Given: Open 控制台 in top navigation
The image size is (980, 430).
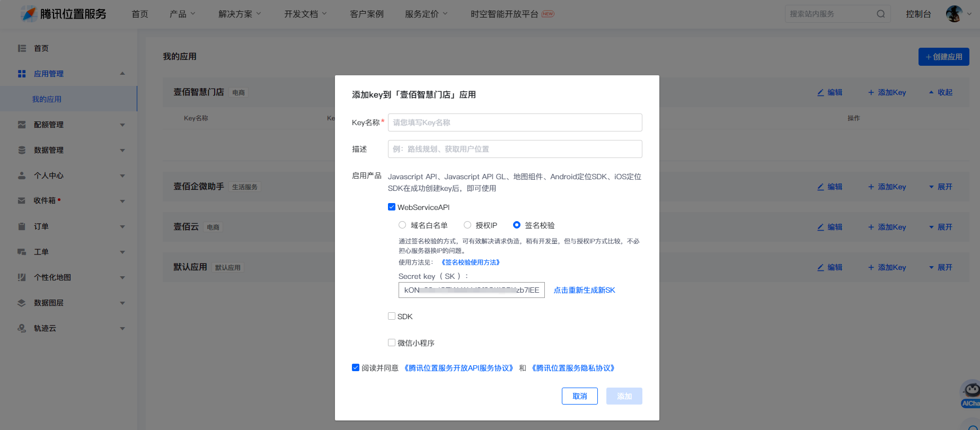Looking at the screenshot, I should (919, 14).
